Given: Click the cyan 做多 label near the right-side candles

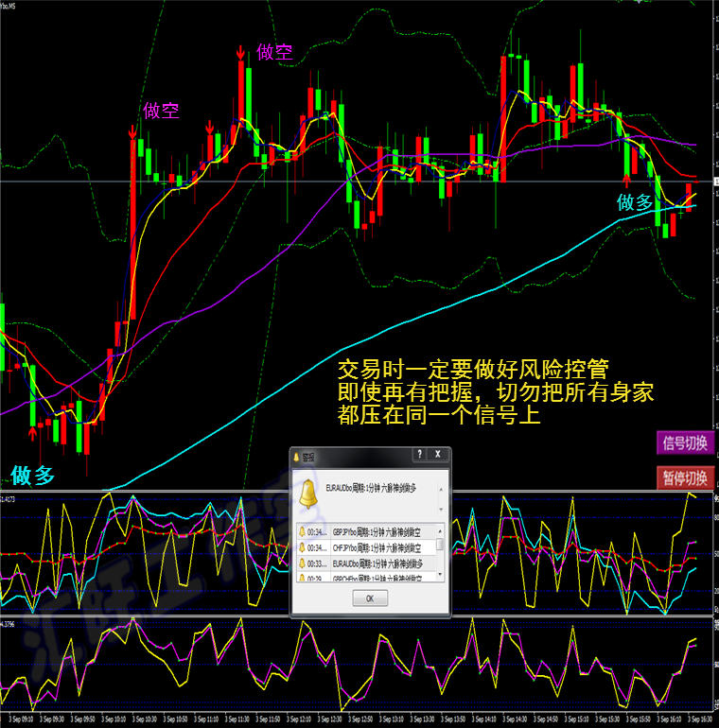Looking at the screenshot, I should click(635, 202).
